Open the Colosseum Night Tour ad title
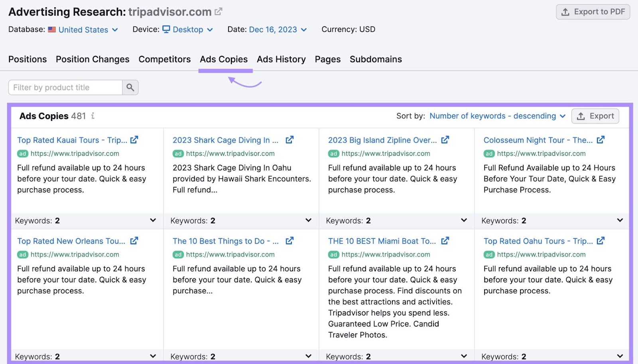 (538, 140)
